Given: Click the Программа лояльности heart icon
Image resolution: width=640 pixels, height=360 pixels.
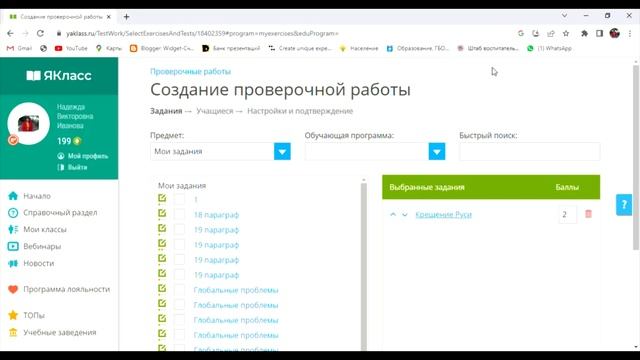Looking at the screenshot, I should 13,289.
